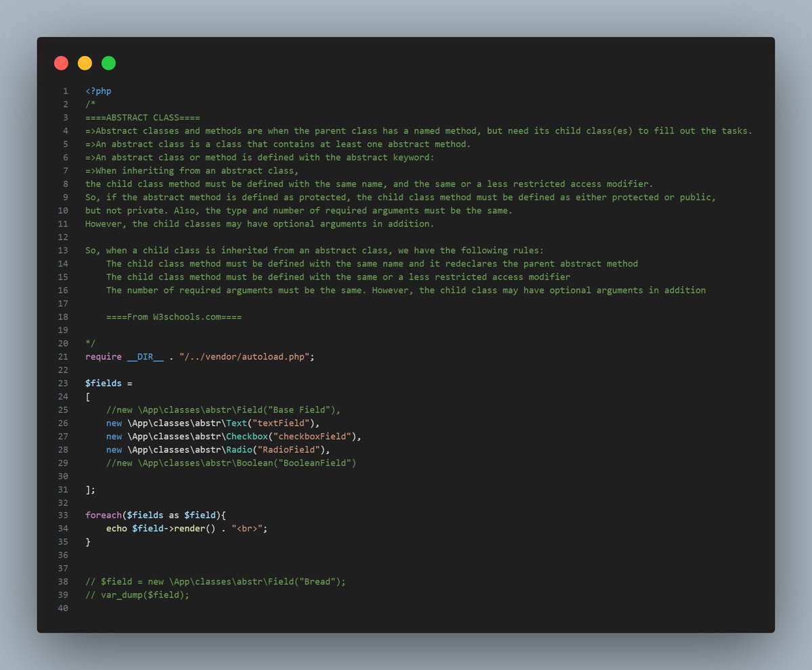This screenshot has height=670, width=812.
Task: Click comment line ending 'less restricted access modifier'
Action: pos(338,277)
